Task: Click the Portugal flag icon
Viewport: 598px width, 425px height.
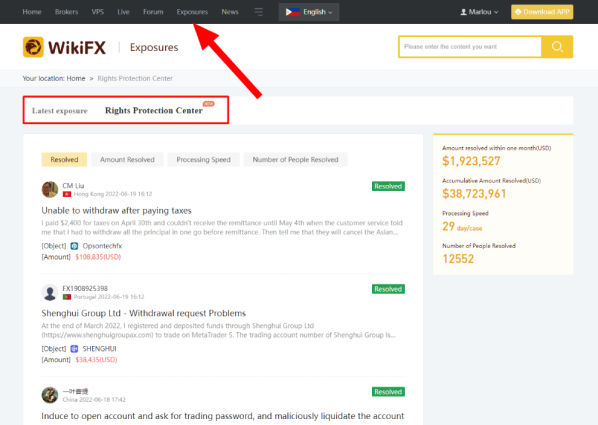Action: 67,297
